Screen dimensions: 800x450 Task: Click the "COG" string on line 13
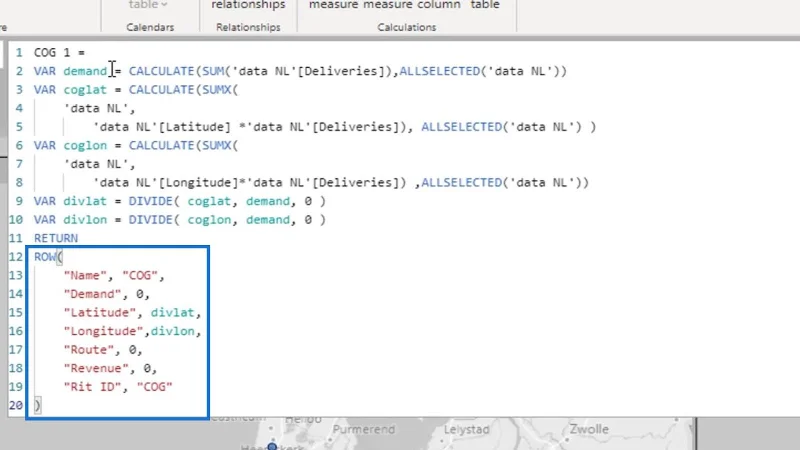[x=140, y=276]
